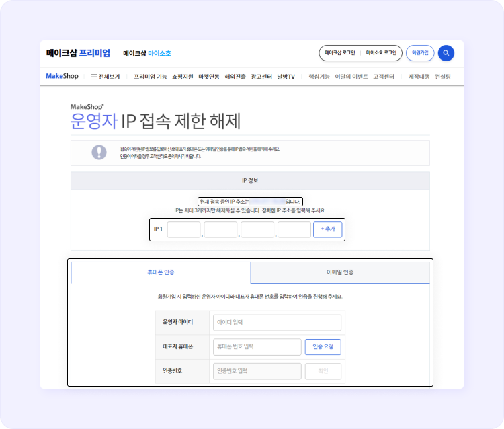Click 마이소호 로그인 button
The height and width of the screenshot is (429, 504).
pyautogui.click(x=381, y=53)
